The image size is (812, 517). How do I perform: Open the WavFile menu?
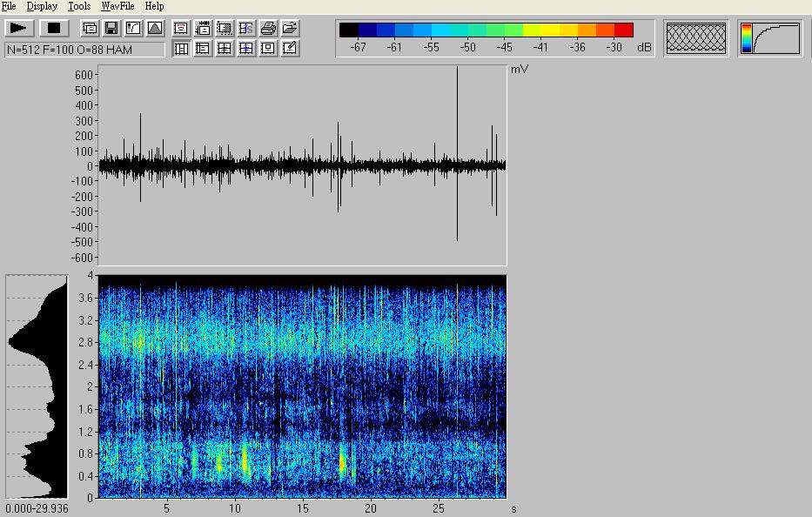(x=117, y=6)
